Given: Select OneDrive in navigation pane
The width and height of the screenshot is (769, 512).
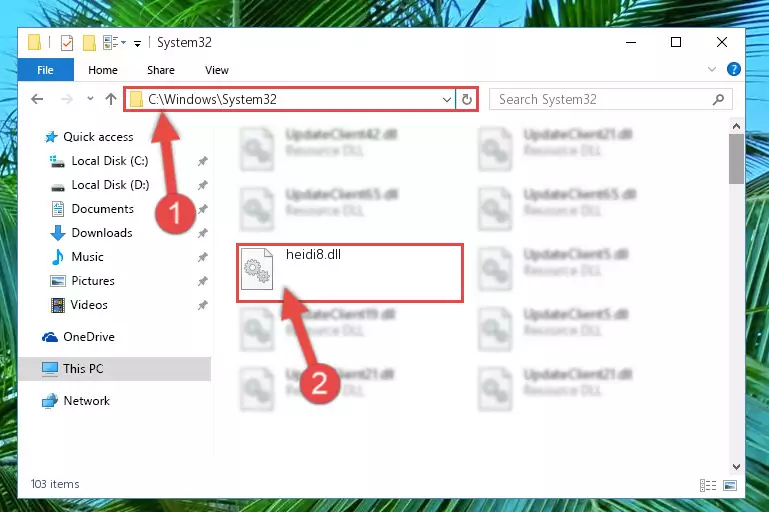Looking at the screenshot, I should 89,337.
